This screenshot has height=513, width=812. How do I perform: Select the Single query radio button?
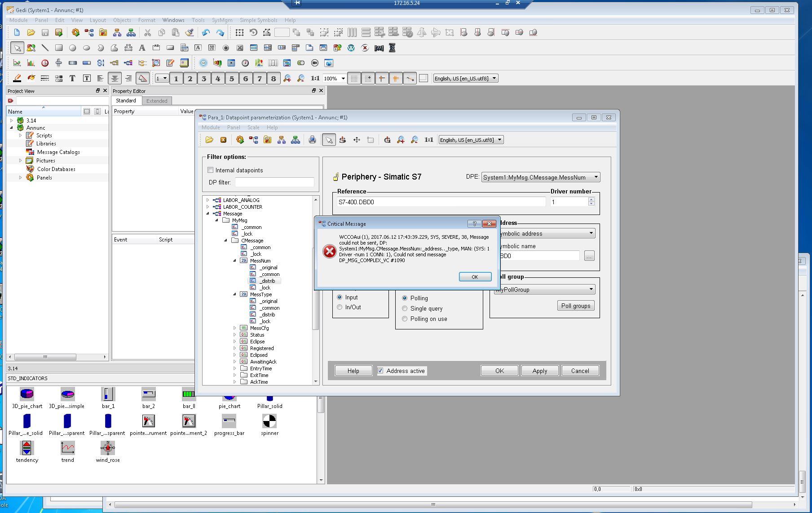pyautogui.click(x=405, y=308)
